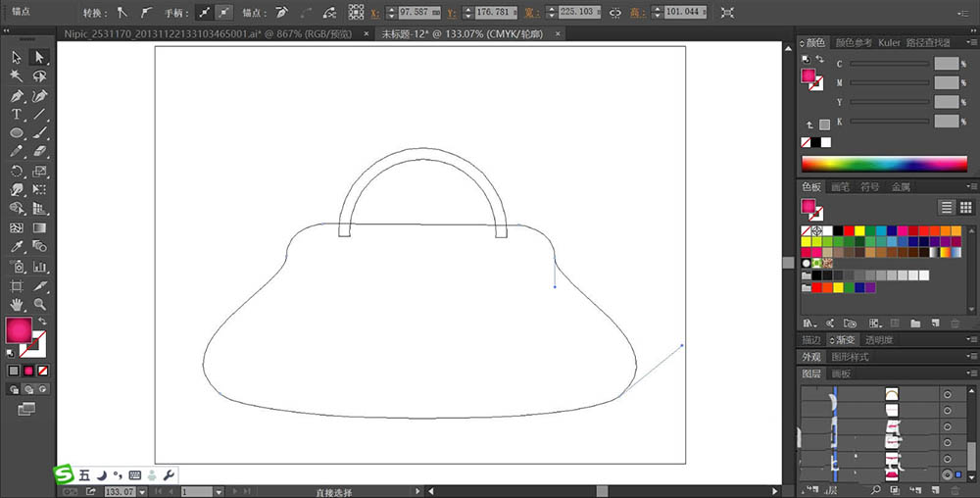Select the Blend tool
The width and height of the screenshot is (980, 498).
click(39, 247)
